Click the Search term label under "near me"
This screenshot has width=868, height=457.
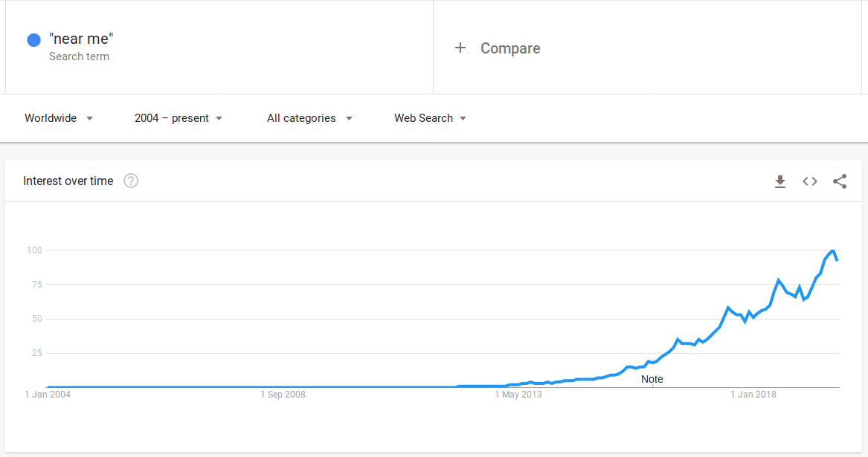click(79, 56)
